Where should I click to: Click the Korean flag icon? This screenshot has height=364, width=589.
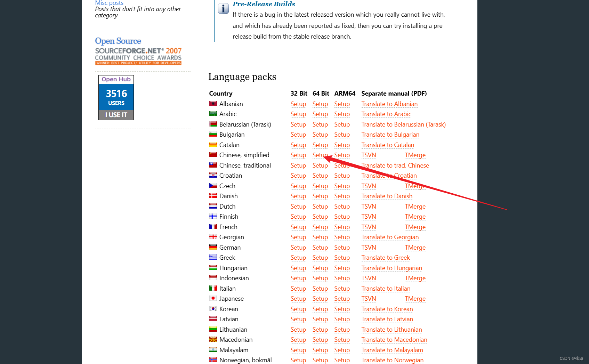(x=213, y=309)
